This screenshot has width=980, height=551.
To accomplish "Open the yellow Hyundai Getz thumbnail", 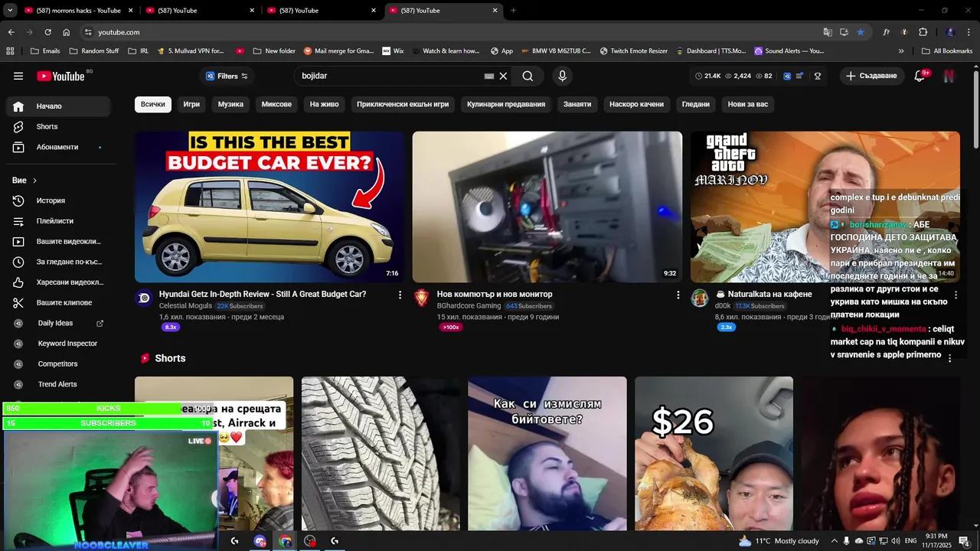I will 269,207.
